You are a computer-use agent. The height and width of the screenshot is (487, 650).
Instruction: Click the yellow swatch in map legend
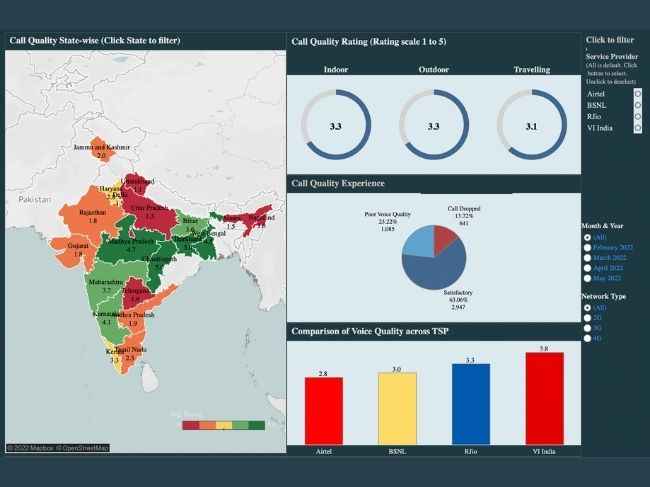click(x=224, y=425)
